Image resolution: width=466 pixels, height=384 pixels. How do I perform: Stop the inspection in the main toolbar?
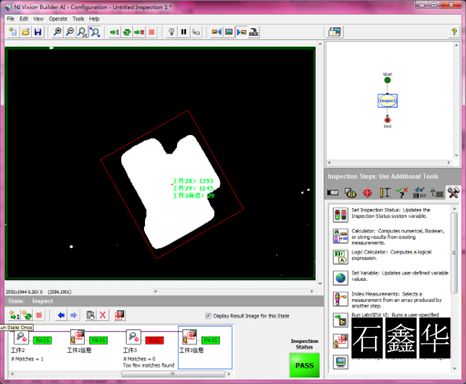152,32
